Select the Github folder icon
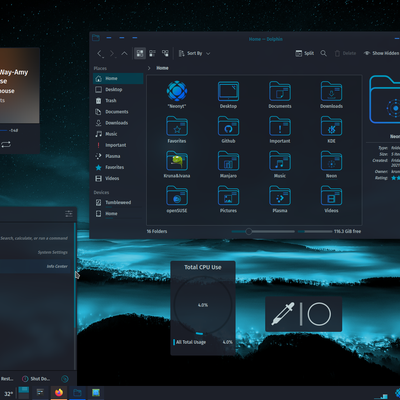Image resolution: width=400 pixels, height=400 pixels. coord(228,126)
